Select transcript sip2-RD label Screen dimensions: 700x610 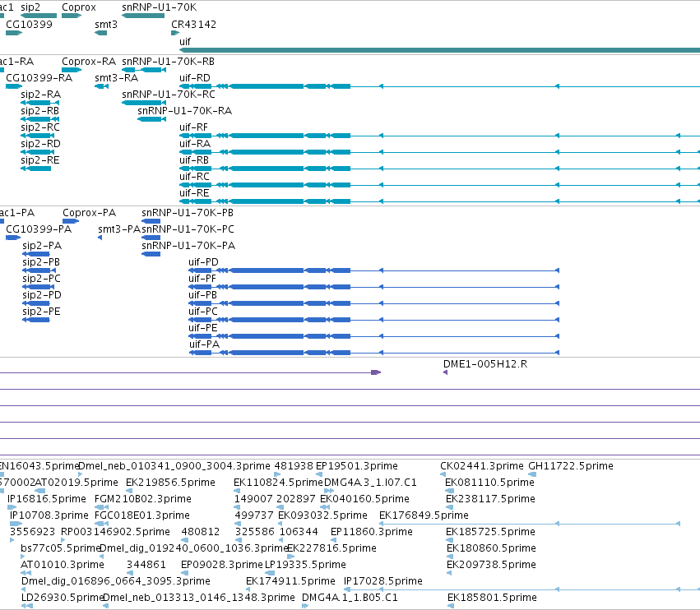pyautogui.click(x=40, y=144)
